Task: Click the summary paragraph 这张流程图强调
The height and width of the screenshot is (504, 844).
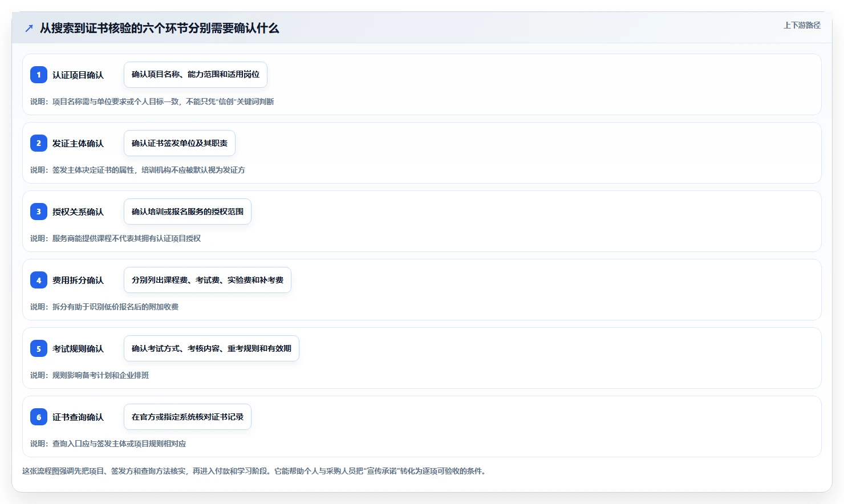Action: pyautogui.click(x=254, y=471)
